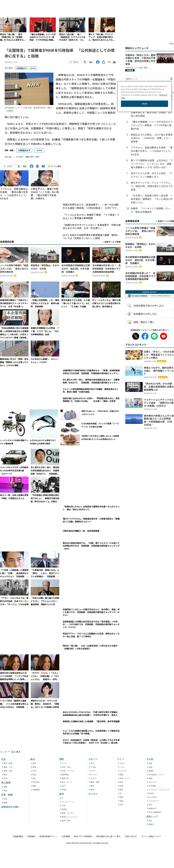Open the 火野正平さん 腰痛で中断 article thumbnail
This screenshot has width=174, height=868.
tap(45, 178)
